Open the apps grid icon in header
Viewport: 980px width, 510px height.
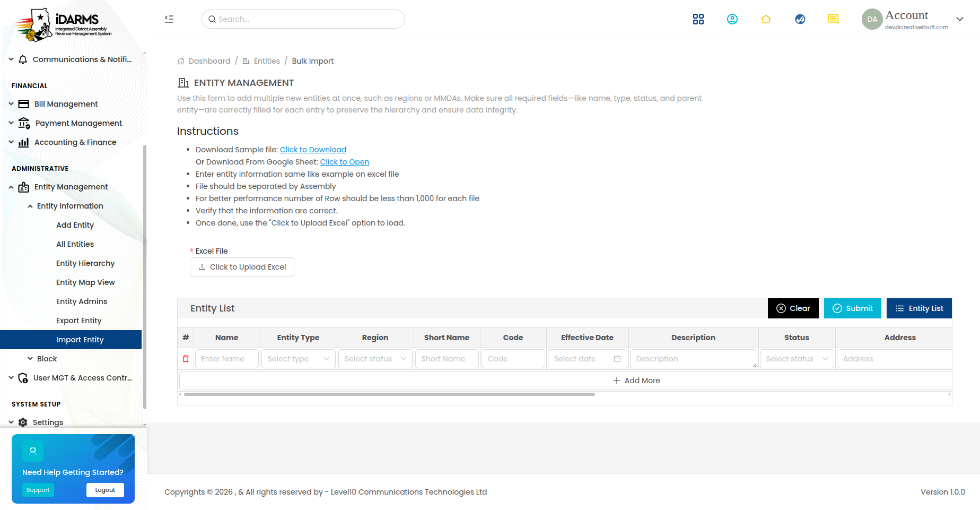(698, 19)
